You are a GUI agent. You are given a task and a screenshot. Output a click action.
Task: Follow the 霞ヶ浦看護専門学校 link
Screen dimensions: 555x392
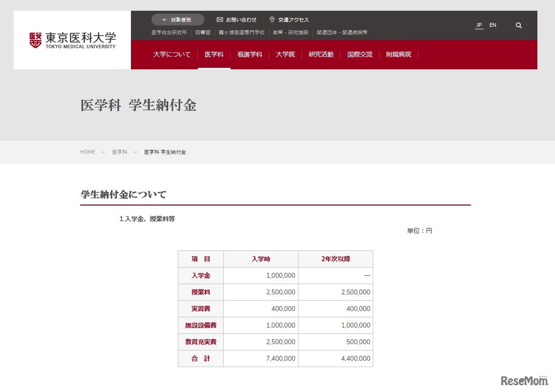pos(241,33)
